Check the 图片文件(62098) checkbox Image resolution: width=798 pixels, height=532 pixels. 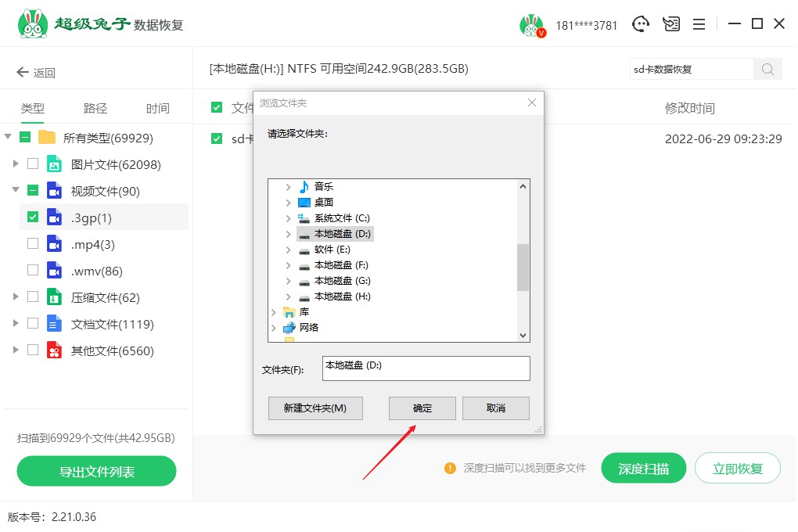[33, 164]
